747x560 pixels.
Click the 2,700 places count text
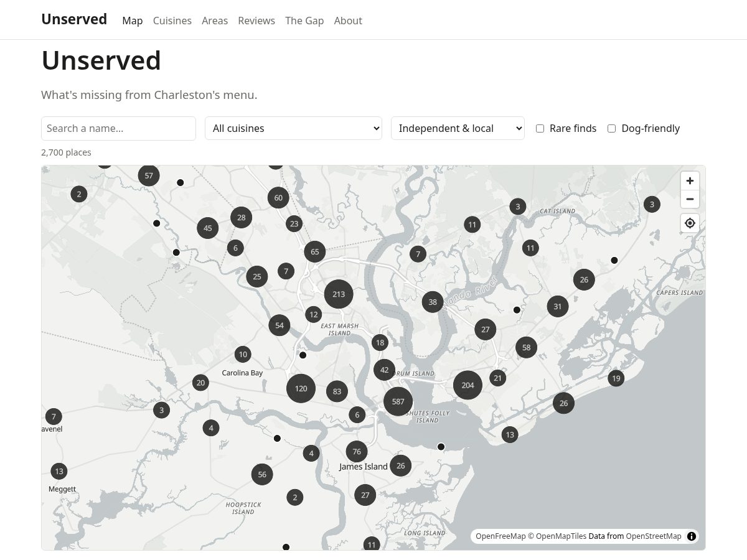point(66,152)
